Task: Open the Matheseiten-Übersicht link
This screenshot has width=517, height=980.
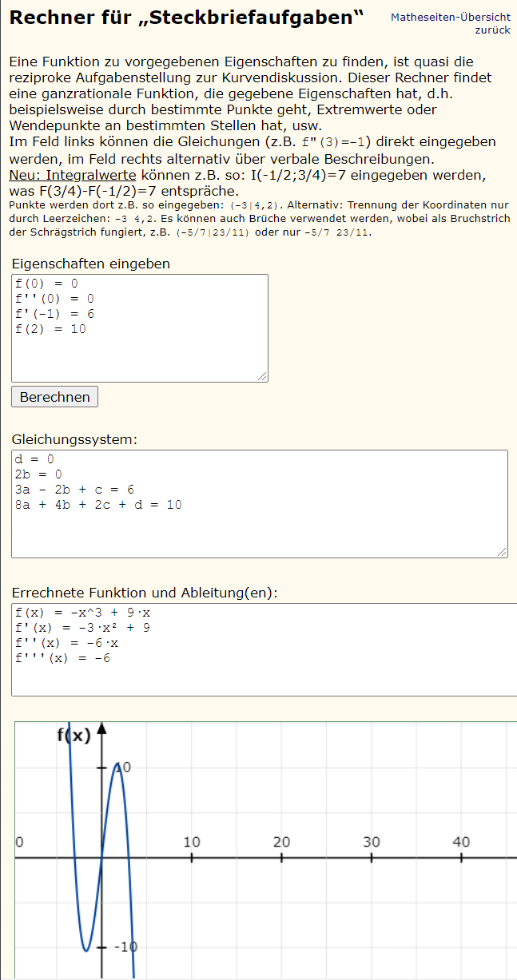Action: tap(451, 17)
